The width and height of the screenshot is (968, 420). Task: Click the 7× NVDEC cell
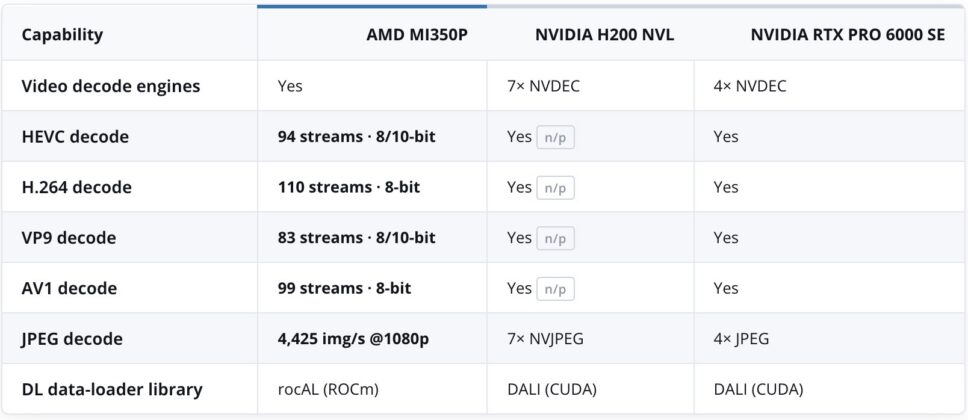(543, 86)
